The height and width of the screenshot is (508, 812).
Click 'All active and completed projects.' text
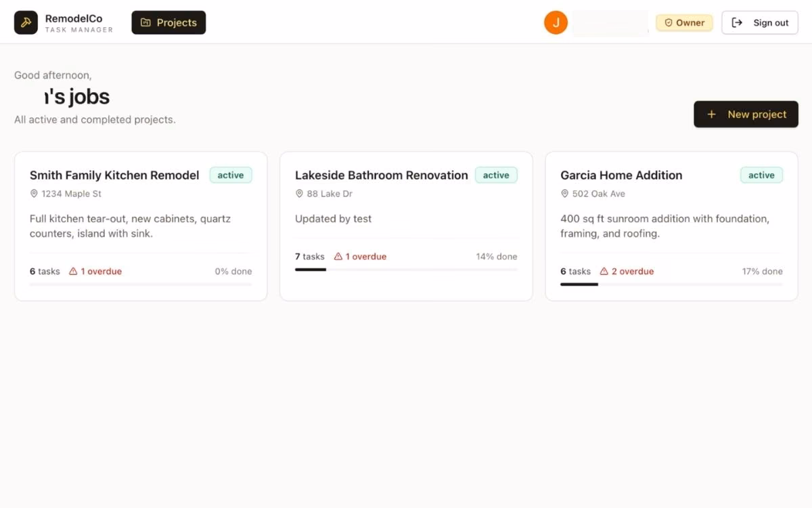coord(95,120)
